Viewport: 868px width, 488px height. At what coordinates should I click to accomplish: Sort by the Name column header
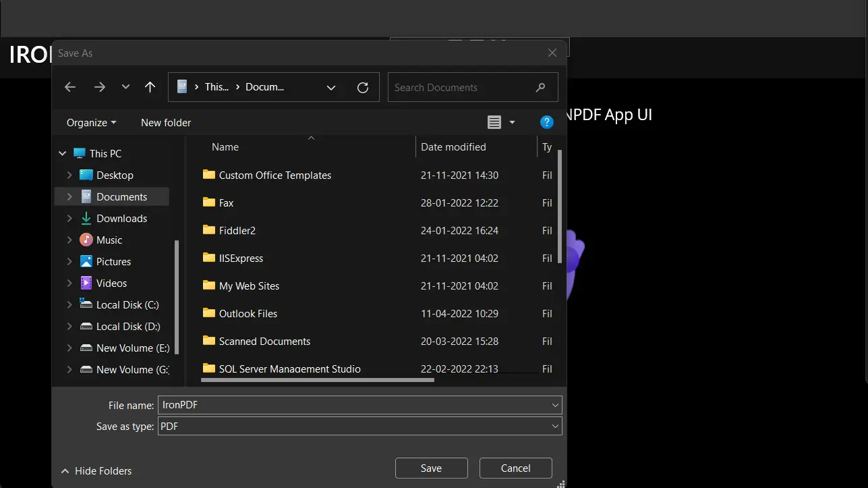pos(225,146)
